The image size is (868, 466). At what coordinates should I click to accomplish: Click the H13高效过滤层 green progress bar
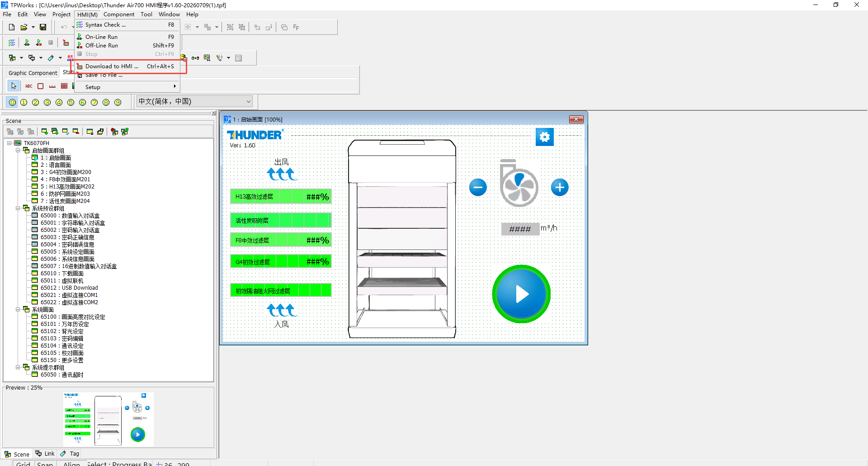click(x=281, y=197)
